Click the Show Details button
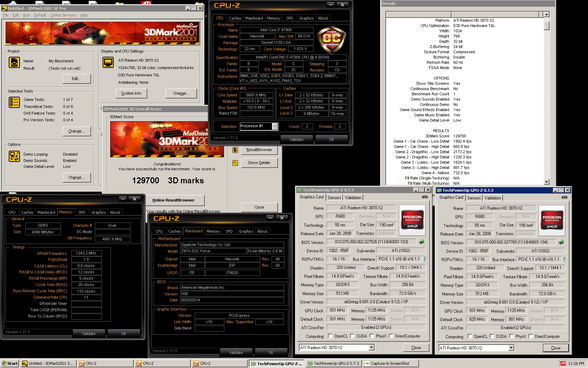This screenshot has width=588, height=368. pyautogui.click(x=259, y=163)
